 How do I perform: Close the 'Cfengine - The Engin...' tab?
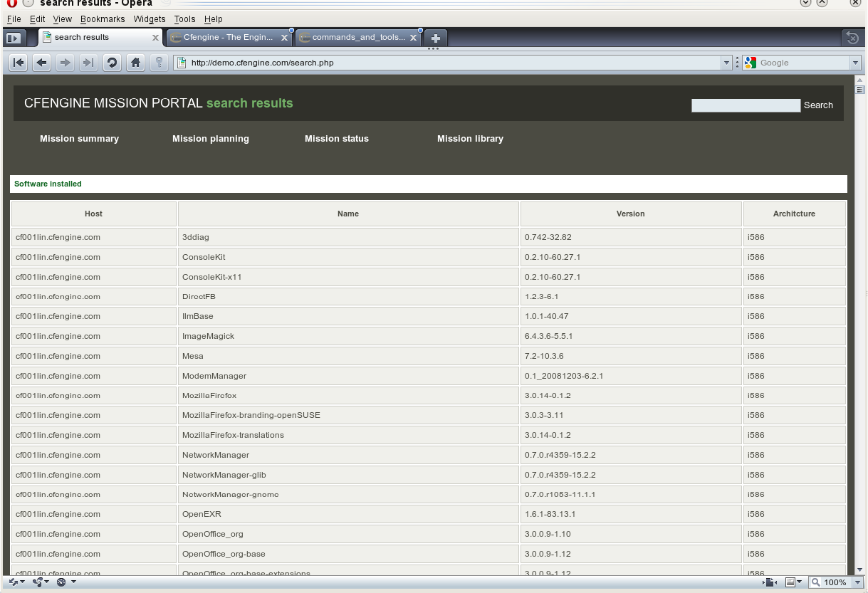pos(283,38)
